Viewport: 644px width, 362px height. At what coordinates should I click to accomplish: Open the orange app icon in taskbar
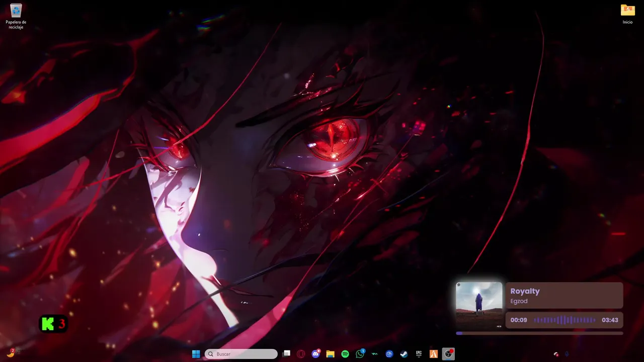[x=433, y=354]
